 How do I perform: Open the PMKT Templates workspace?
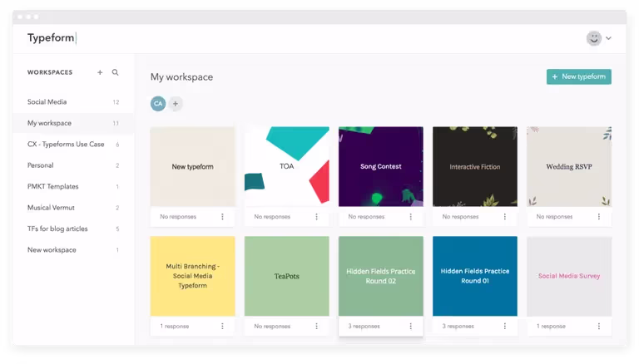click(x=73, y=186)
